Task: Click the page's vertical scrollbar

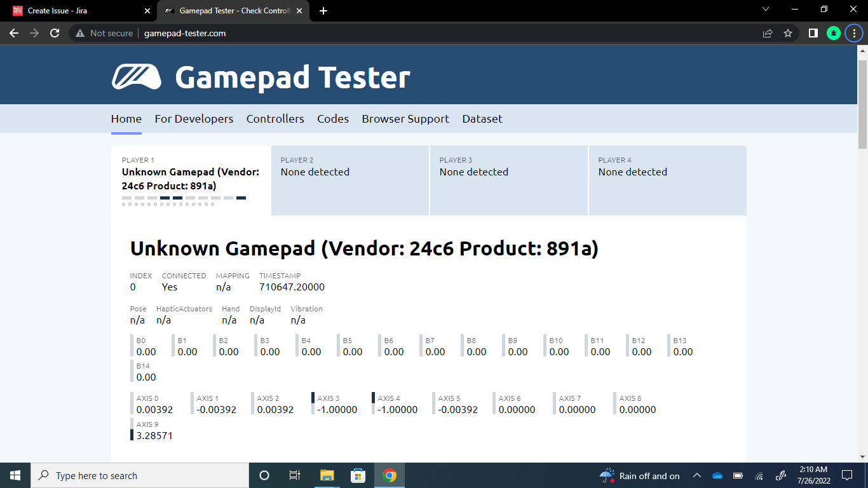Action: click(x=862, y=105)
